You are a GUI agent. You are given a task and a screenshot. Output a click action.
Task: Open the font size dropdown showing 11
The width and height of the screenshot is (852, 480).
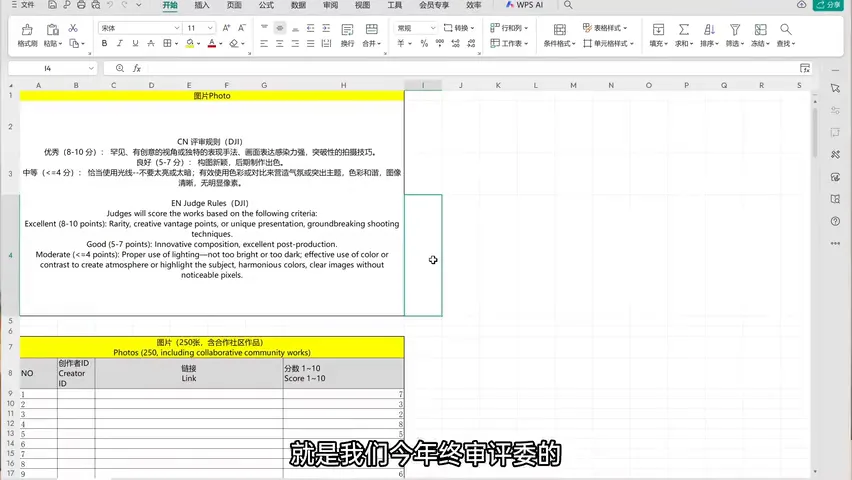coord(210,28)
